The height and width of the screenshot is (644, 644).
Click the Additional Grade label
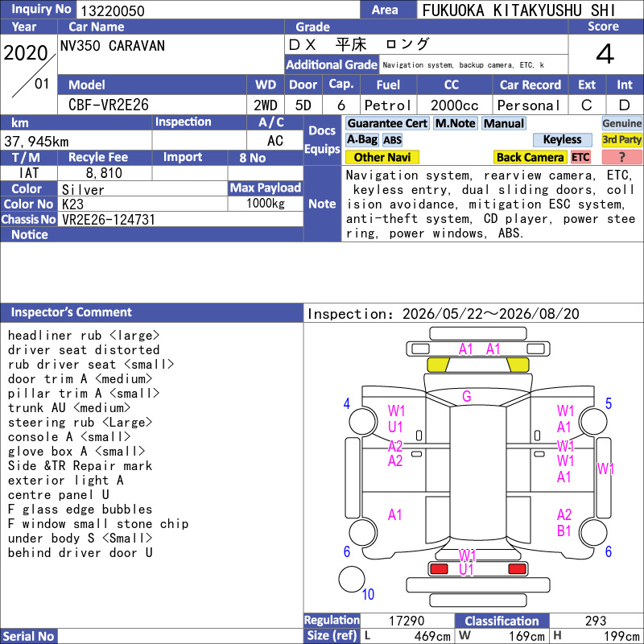click(332, 65)
